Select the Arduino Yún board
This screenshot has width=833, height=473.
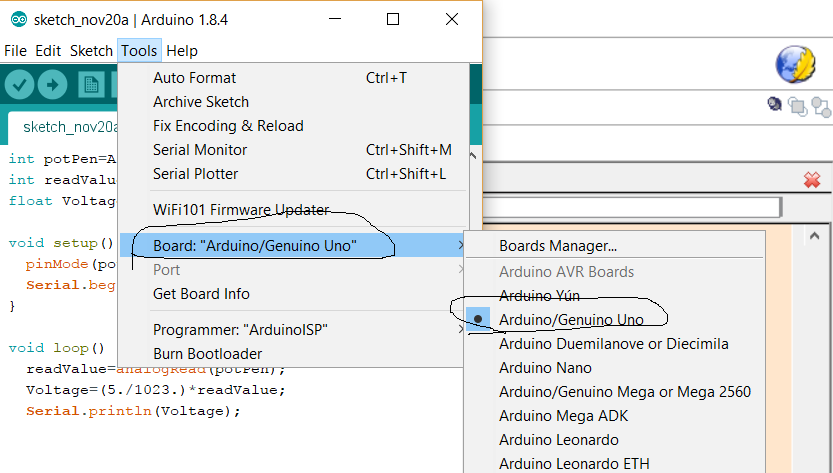tap(615, 295)
